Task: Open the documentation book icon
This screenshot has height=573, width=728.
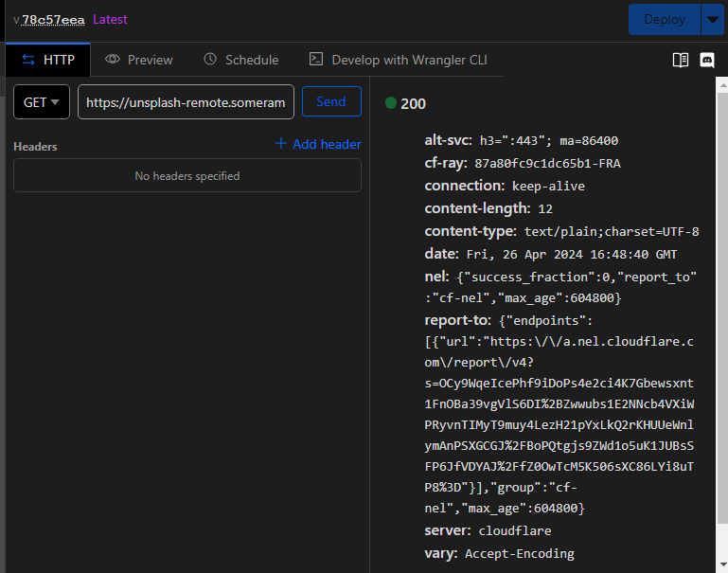Action: [680, 60]
